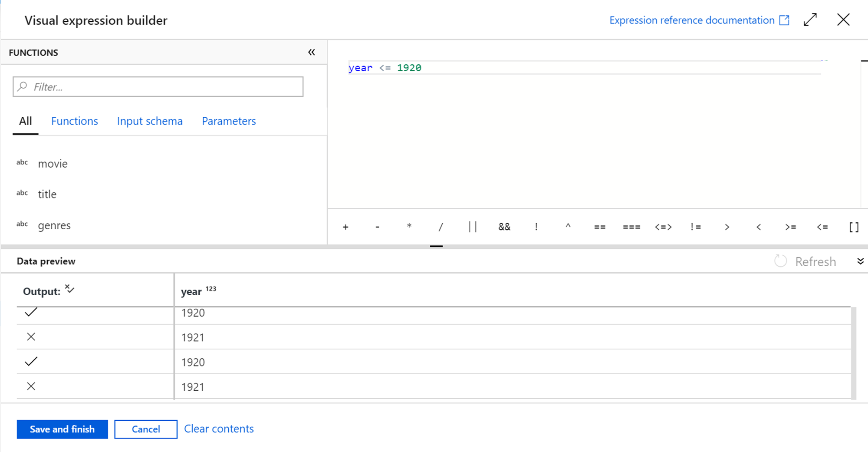
Task: Open Expression reference documentation link
Action: coord(699,20)
